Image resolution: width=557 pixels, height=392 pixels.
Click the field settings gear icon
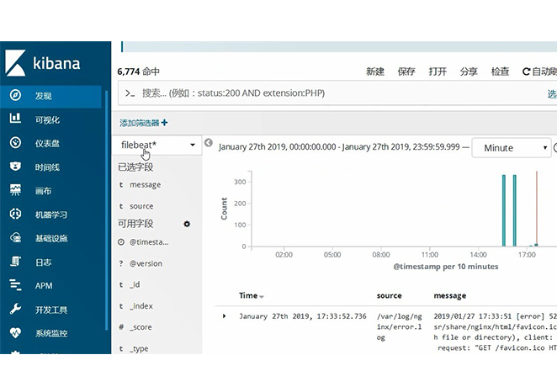[187, 224]
